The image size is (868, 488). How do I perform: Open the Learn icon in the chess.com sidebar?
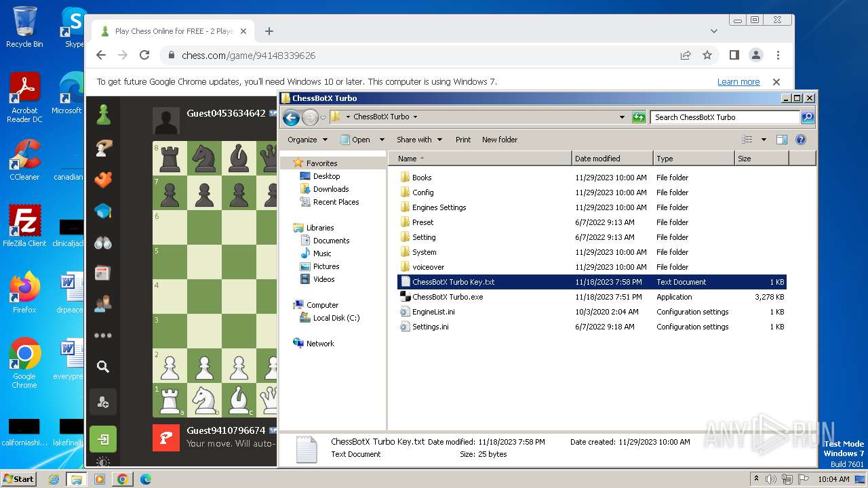pos(103,211)
